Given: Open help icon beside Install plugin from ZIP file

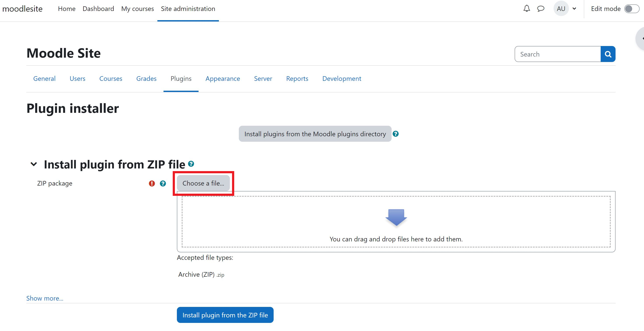Looking at the screenshot, I should click(191, 164).
